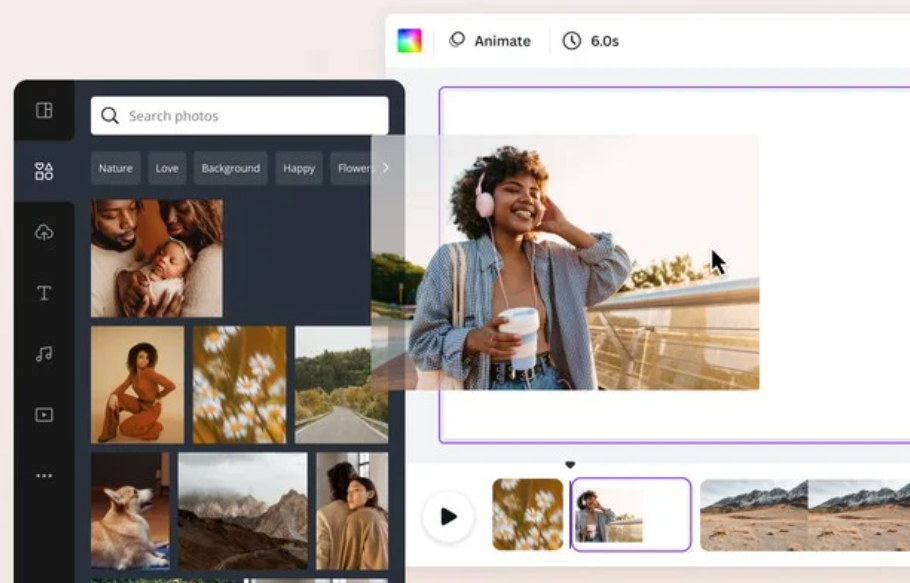Choose the woman in orange outfit photo

[138, 385]
